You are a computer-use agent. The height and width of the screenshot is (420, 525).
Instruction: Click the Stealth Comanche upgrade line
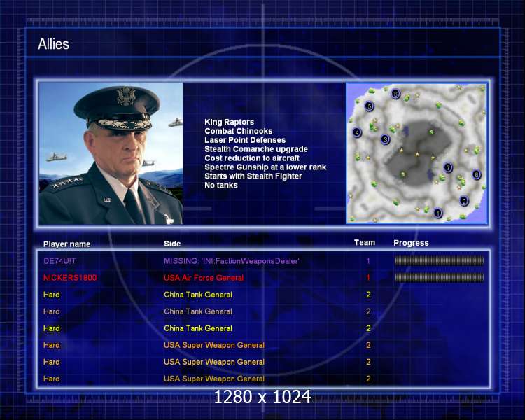(256, 149)
